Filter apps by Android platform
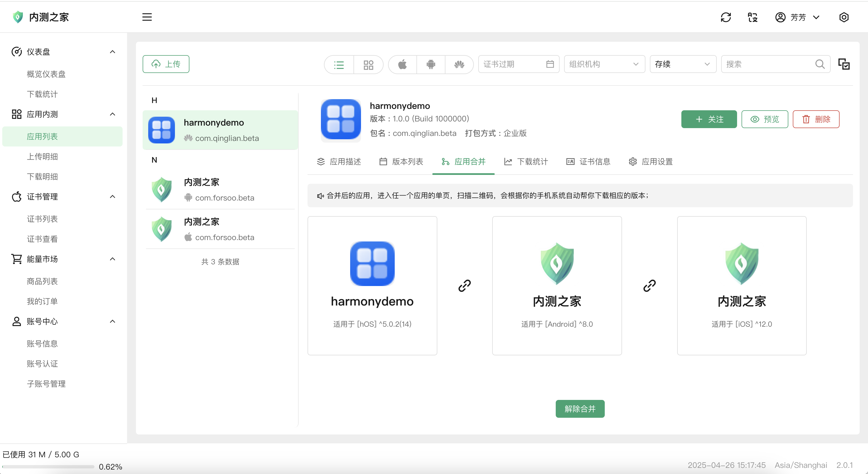Screen dimensions: 868x474 pyautogui.click(x=431, y=64)
